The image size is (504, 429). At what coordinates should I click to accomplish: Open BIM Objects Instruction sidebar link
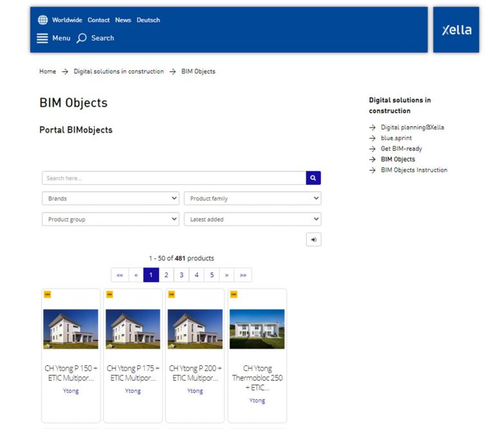414,170
